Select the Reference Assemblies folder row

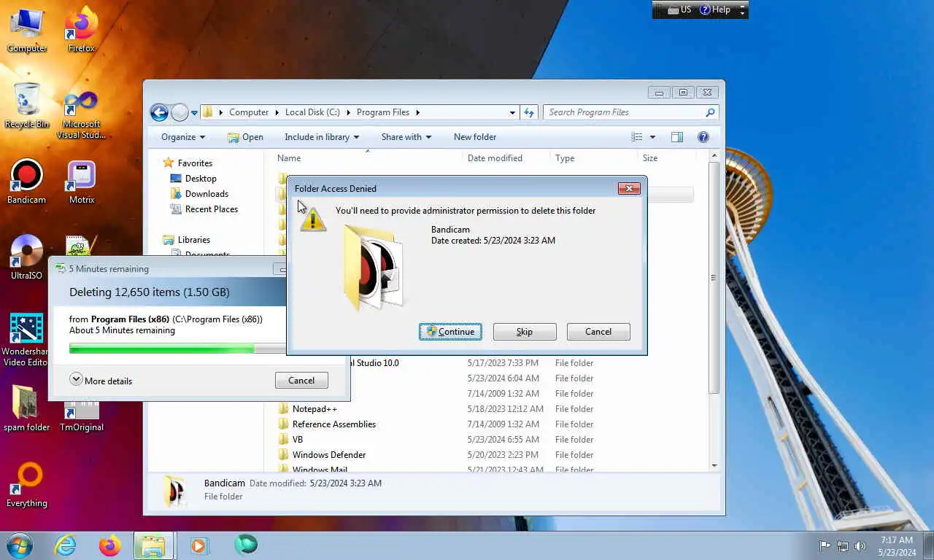click(x=485, y=424)
